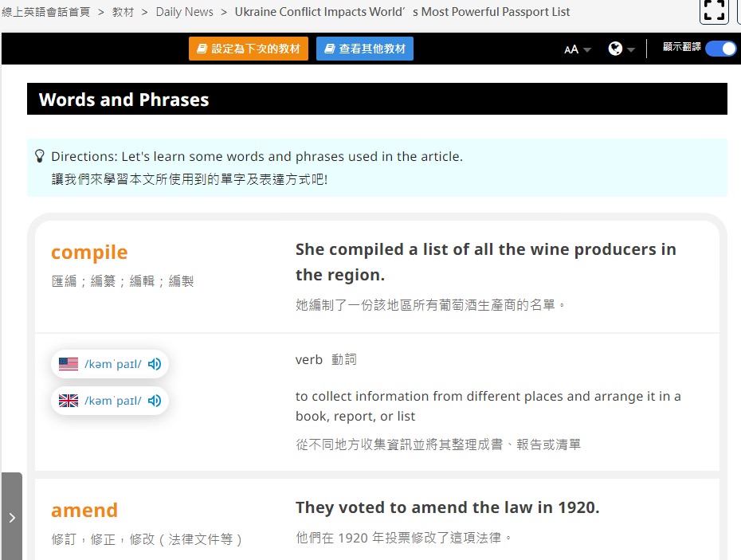Click 查看其他教材 button
Image resolution: width=741 pixels, height=560 pixels.
[365, 49]
